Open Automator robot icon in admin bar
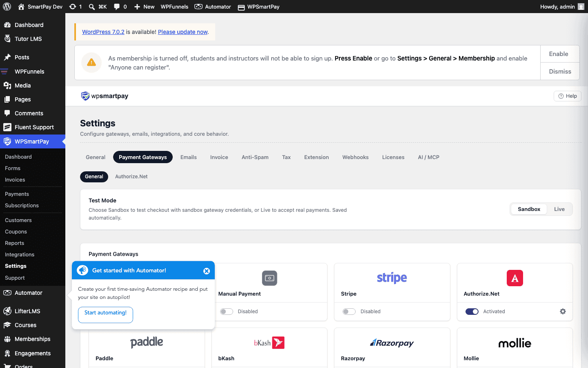Viewport: 588px width, 368px height. coord(198,7)
